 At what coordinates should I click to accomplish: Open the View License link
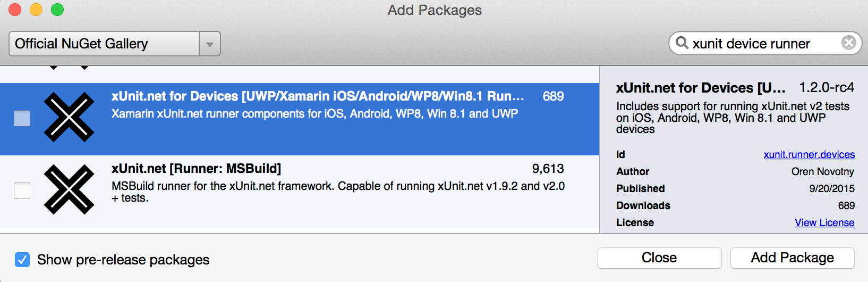(x=824, y=222)
